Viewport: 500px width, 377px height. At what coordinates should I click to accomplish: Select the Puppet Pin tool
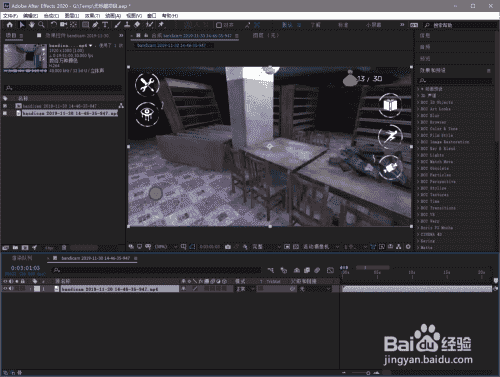pyautogui.click(x=161, y=25)
